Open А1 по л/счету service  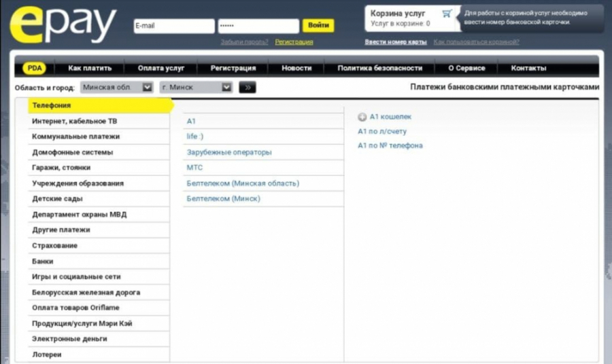click(x=382, y=131)
